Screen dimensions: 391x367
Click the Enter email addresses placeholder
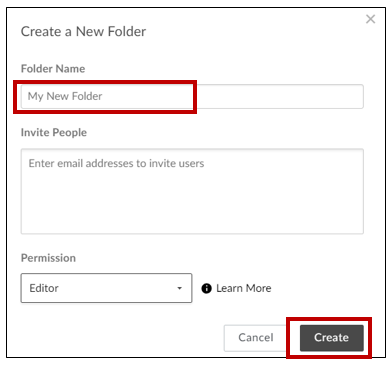[116, 163]
